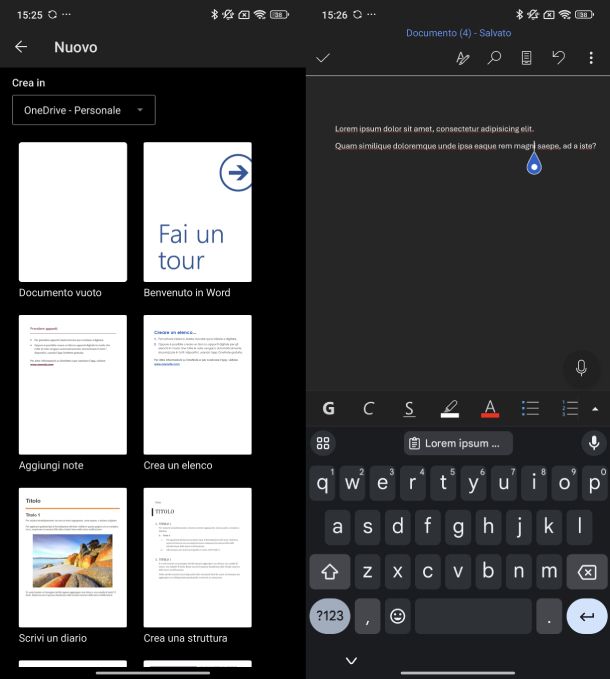Image resolution: width=610 pixels, height=679 pixels.
Task: Tap the Benvenuto in Word label
Action: click(x=187, y=293)
